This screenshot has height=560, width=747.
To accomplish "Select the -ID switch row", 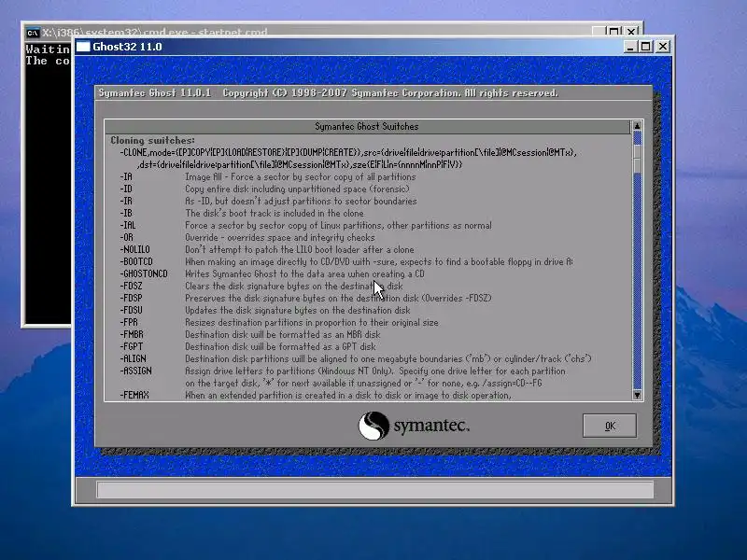I will 264,189.
